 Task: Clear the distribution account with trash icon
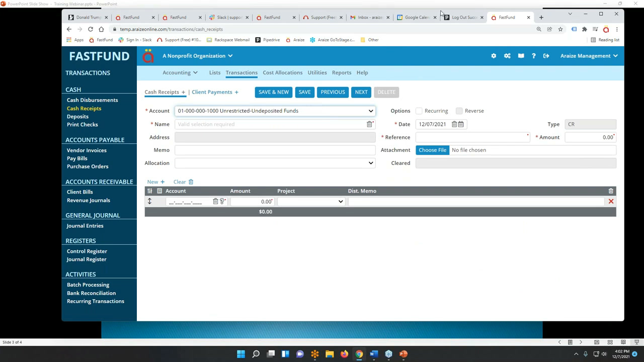point(215,202)
